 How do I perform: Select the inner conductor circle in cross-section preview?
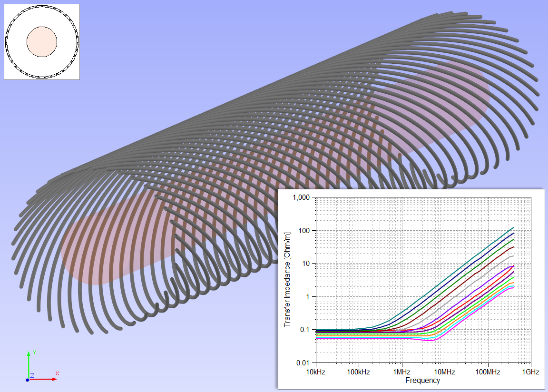42,42
